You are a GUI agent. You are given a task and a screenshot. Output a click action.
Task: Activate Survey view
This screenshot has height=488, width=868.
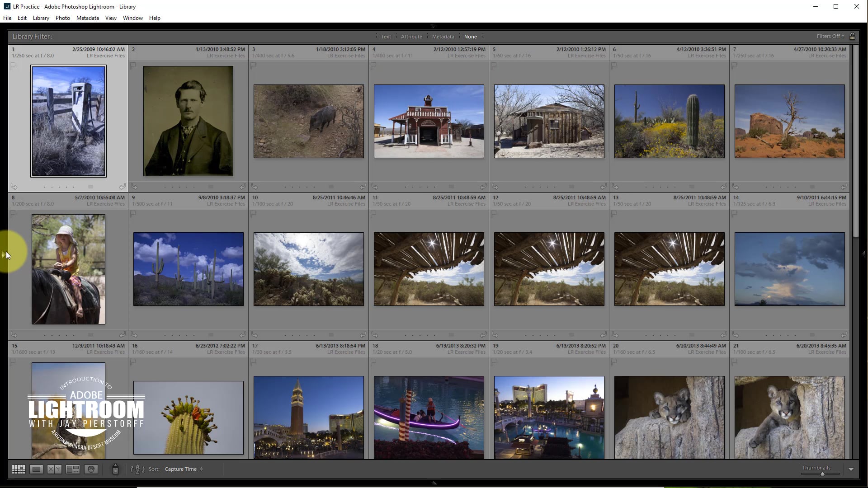[72, 469]
